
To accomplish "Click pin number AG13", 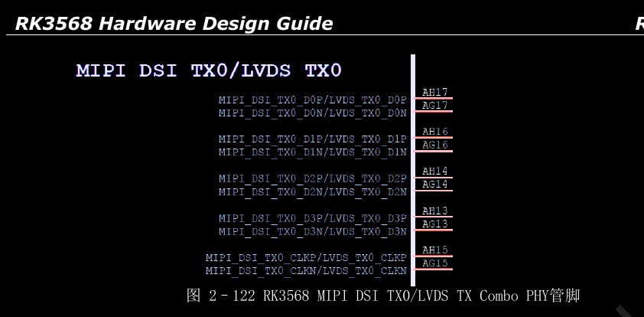I will click(x=435, y=224).
